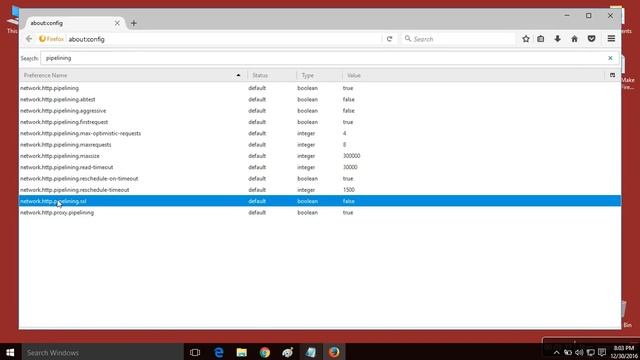
Task: Show hidden system tray icons
Action: pyautogui.click(x=556, y=353)
